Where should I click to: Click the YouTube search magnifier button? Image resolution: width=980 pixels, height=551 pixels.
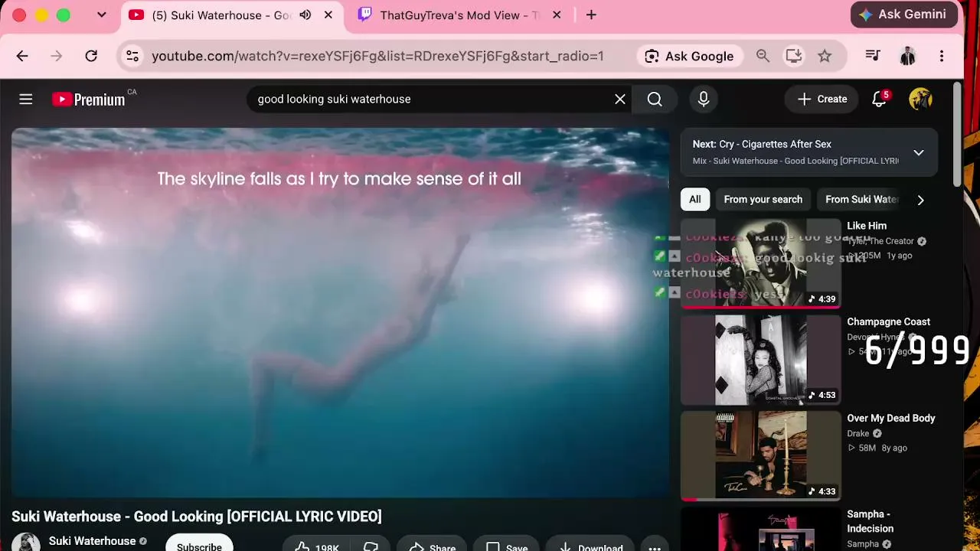[x=655, y=99]
